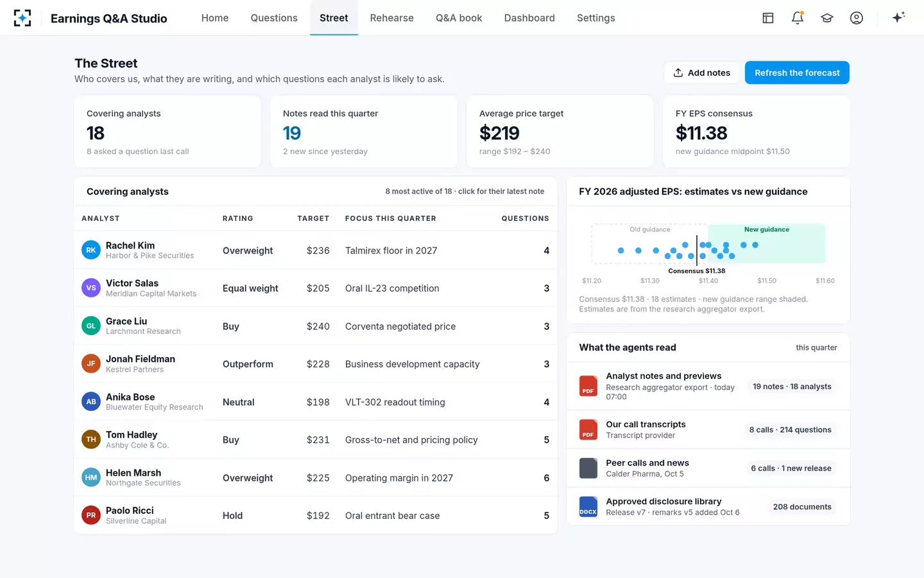Open Analyst notes and previews source

[708, 386]
